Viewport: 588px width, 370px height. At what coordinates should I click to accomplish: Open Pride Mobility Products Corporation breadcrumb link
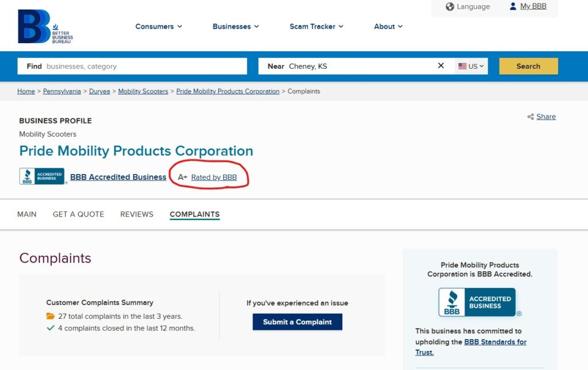pyautogui.click(x=227, y=91)
